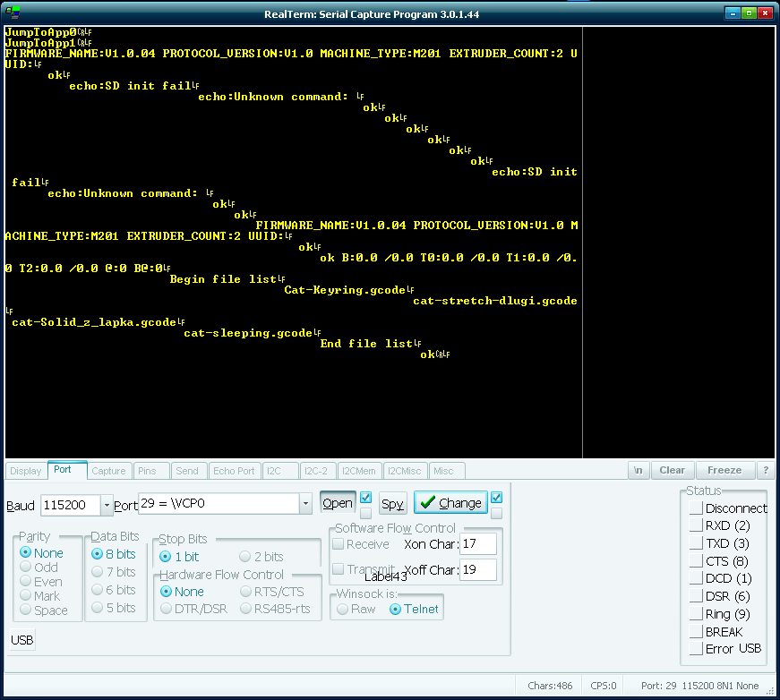Apply settings with the Change button
The width and height of the screenshot is (780, 700).
(x=450, y=503)
